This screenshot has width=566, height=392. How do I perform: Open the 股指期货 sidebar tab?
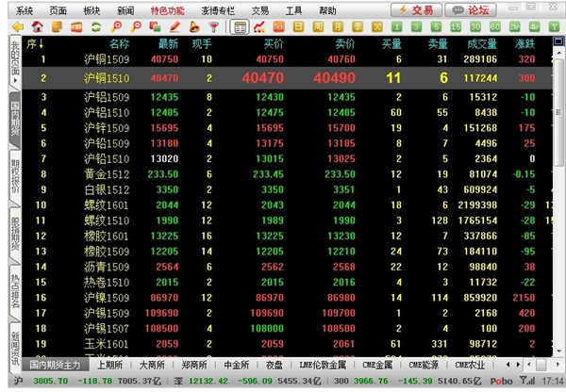[15, 234]
